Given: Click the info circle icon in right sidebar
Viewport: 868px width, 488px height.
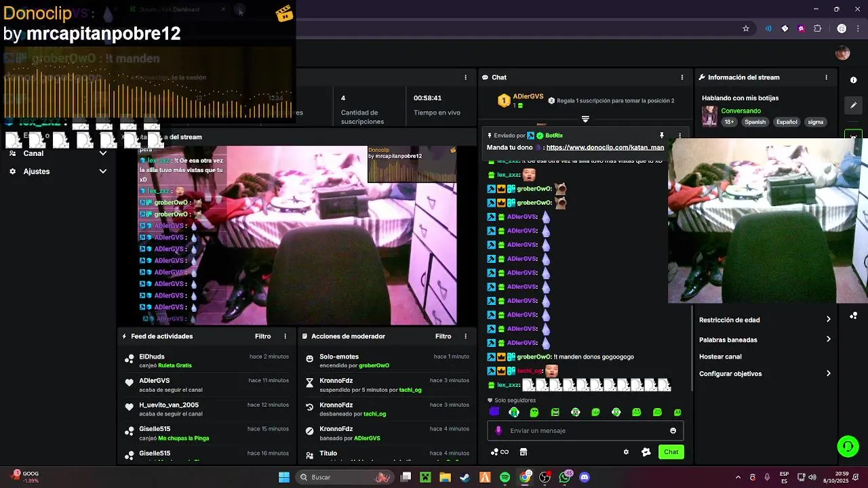Looking at the screenshot, I should (853, 80).
